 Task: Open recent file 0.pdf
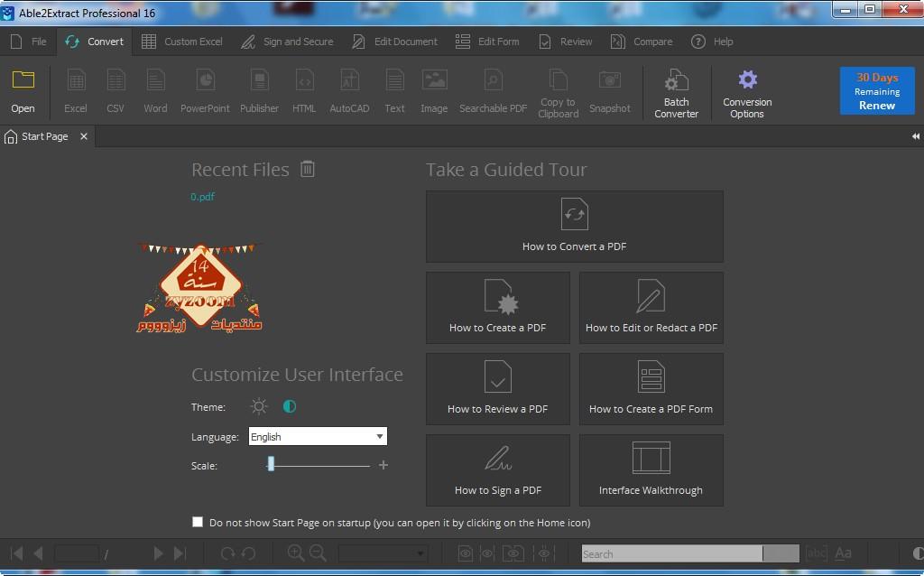202,197
